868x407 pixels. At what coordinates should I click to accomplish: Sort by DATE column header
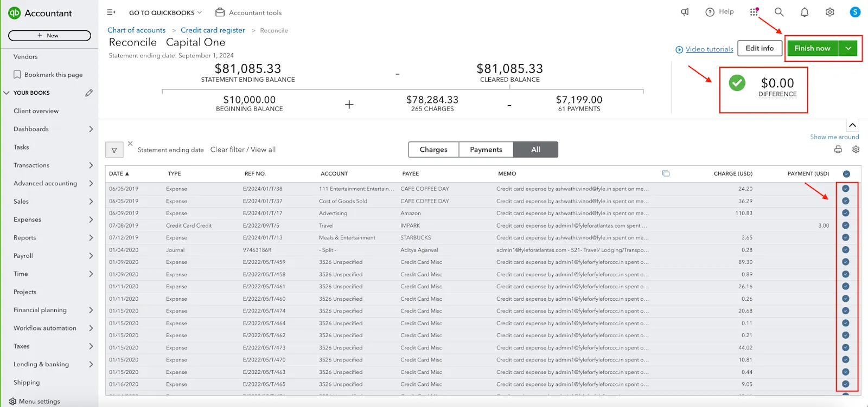click(119, 173)
